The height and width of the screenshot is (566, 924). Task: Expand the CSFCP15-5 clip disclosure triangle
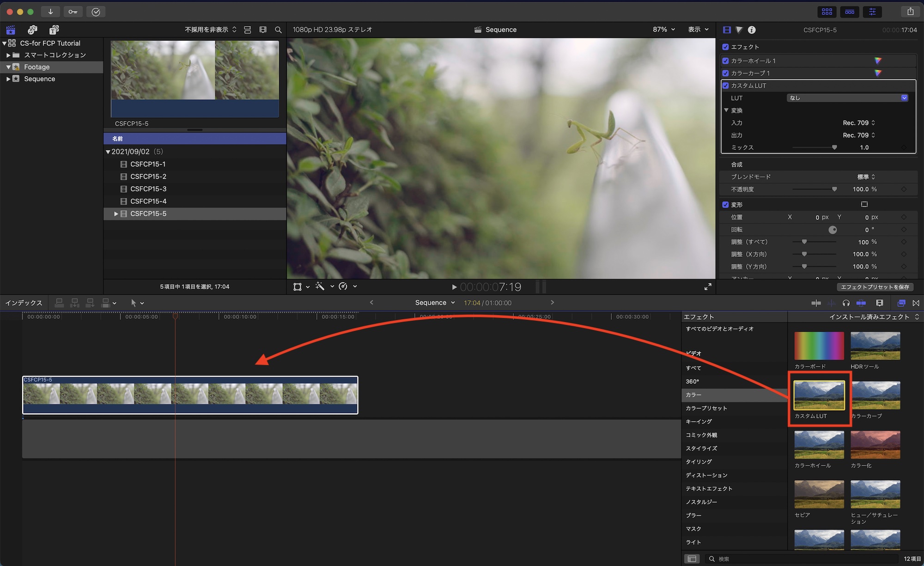coord(116,214)
